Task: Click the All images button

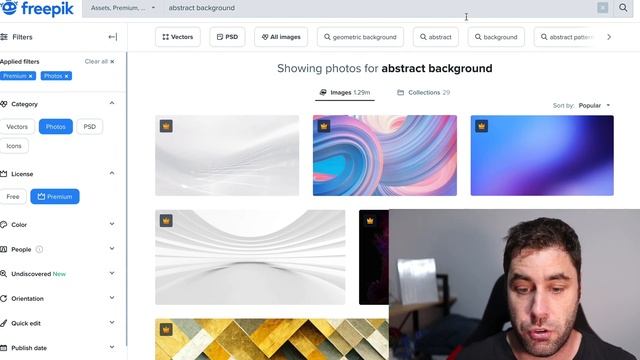Action: point(281,37)
